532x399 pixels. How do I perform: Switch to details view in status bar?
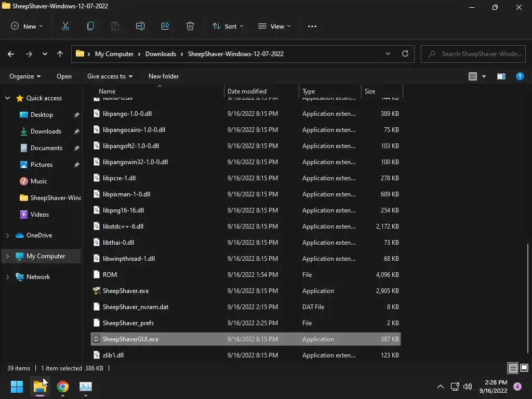[x=513, y=368]
